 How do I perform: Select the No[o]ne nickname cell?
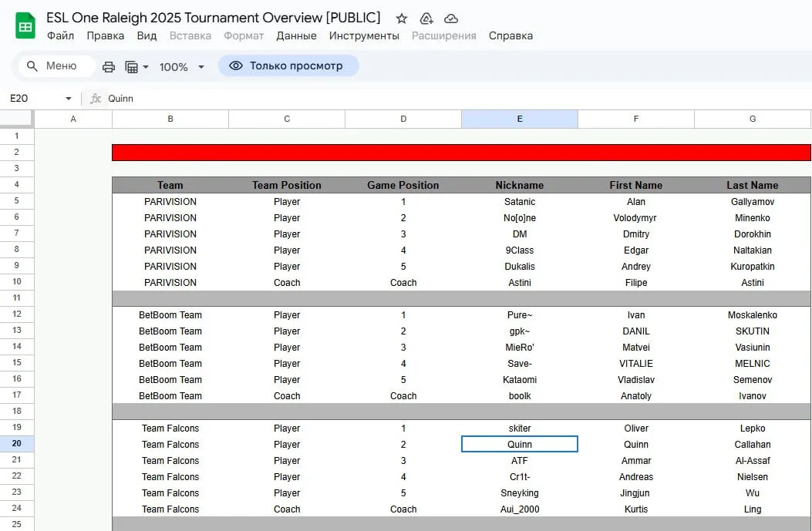click(520, 218)
